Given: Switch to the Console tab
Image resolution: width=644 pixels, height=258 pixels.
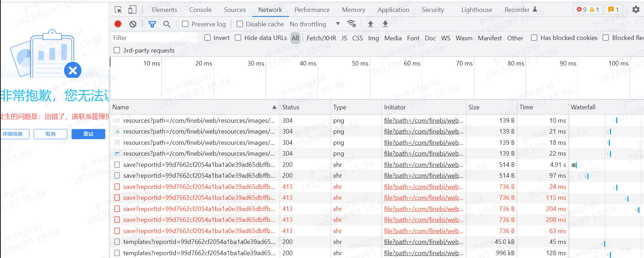Looking at the screenshot, I should (200, 10).
